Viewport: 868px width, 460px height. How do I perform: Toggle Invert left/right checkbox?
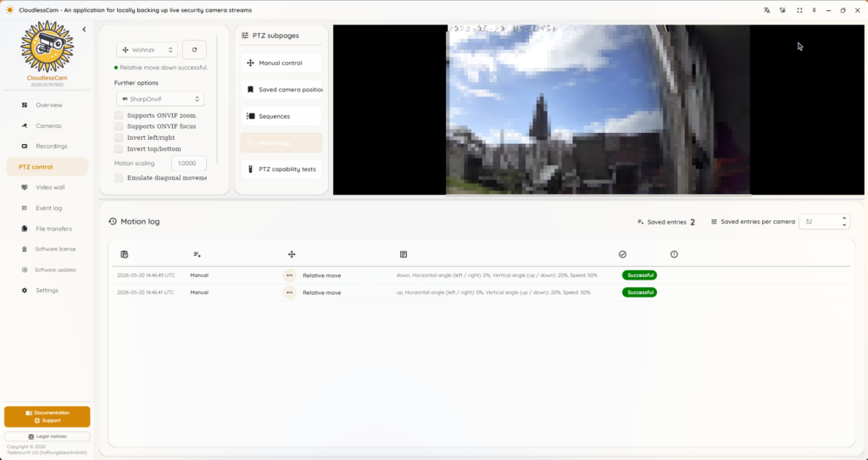[119, 137]
